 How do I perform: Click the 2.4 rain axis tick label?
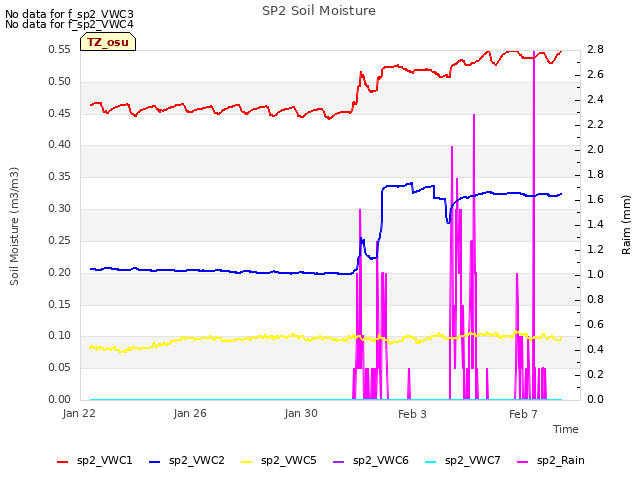[x=595, y=99]
